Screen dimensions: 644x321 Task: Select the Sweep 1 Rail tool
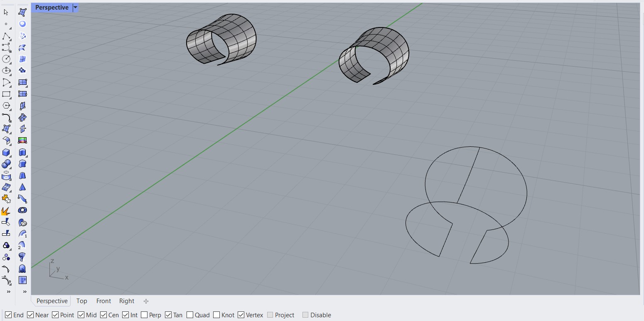click(22, 234)
